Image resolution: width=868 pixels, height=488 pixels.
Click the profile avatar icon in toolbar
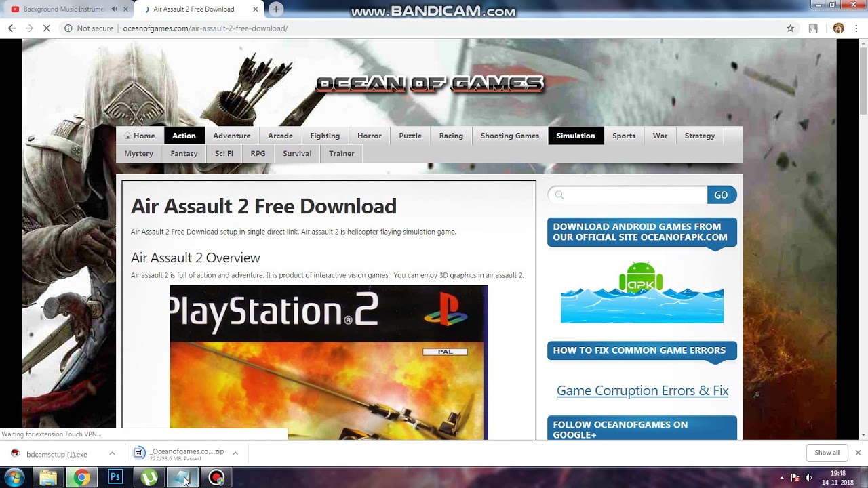coord(838,28)
